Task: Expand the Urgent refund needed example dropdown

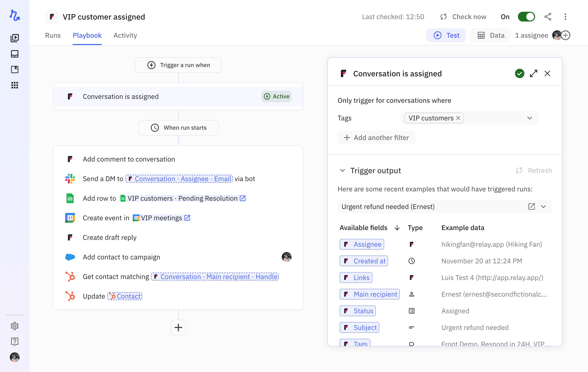Action: click(x=544, y=207)
